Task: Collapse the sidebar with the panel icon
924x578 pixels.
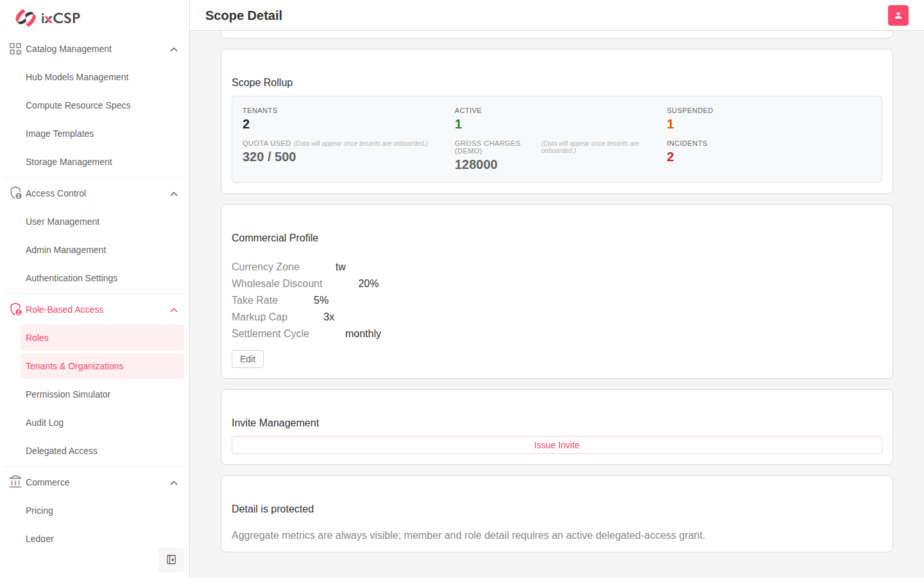Action: 171,560
